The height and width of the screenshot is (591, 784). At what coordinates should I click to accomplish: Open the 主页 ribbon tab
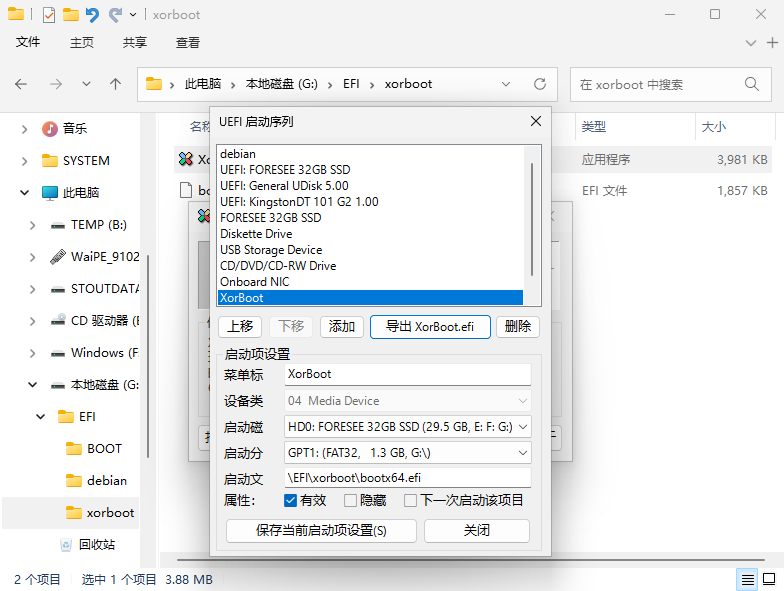click(82, 42)
